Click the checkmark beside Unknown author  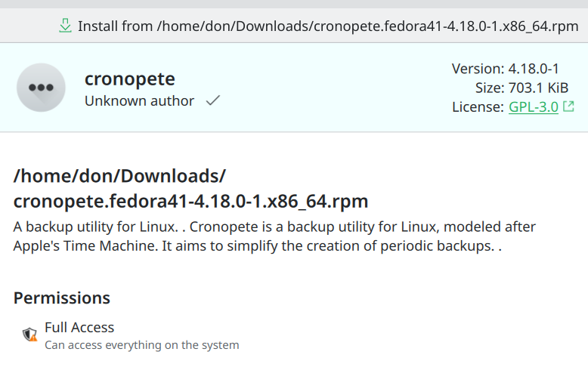(x=212, y=100)
